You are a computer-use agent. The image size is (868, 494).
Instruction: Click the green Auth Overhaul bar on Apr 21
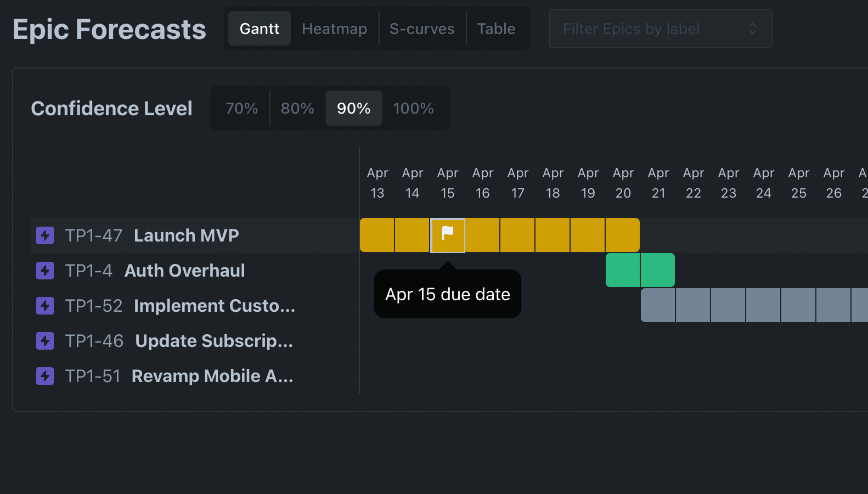coord(658,270)
